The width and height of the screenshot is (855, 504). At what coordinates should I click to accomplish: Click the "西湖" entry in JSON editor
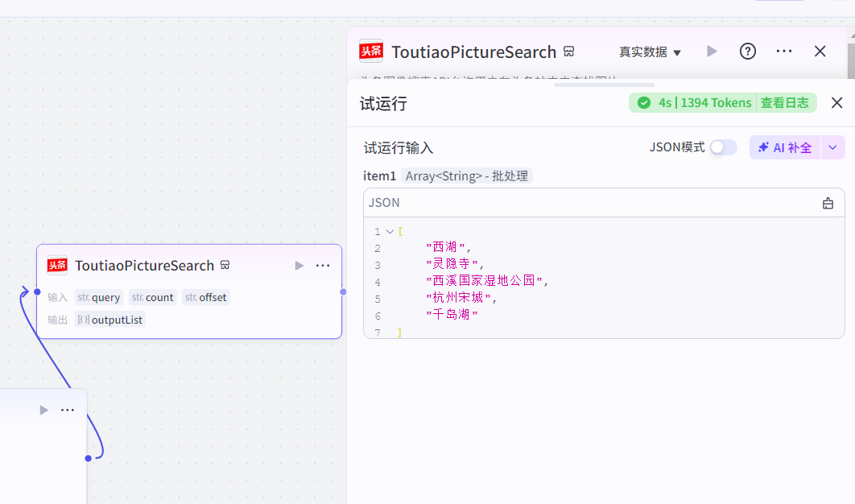pos(445,247)
